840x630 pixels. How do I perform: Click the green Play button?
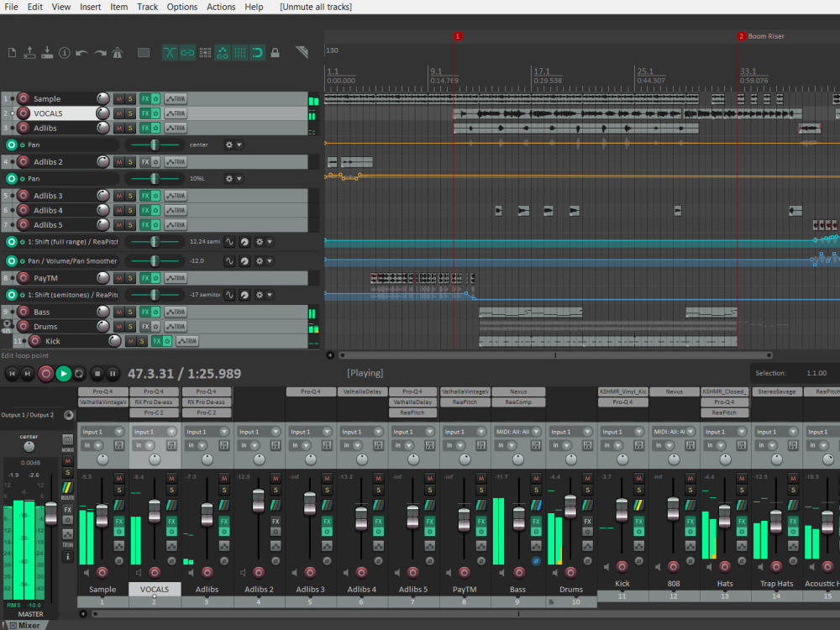[x=63, y=374]
